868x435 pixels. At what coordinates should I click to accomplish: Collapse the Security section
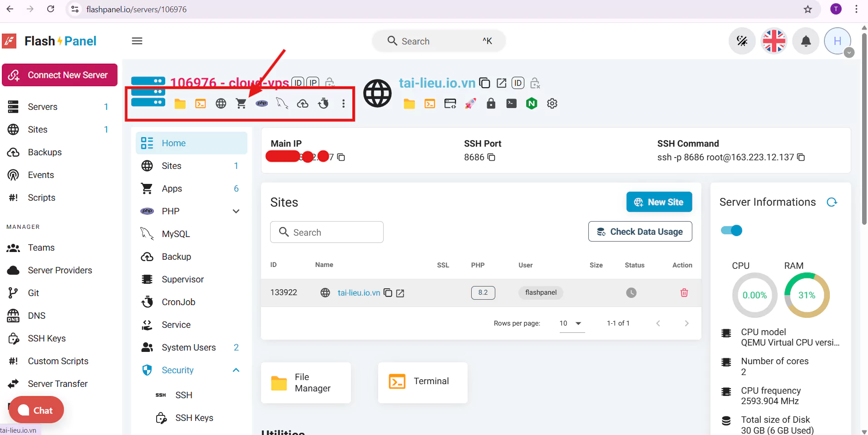236,370
